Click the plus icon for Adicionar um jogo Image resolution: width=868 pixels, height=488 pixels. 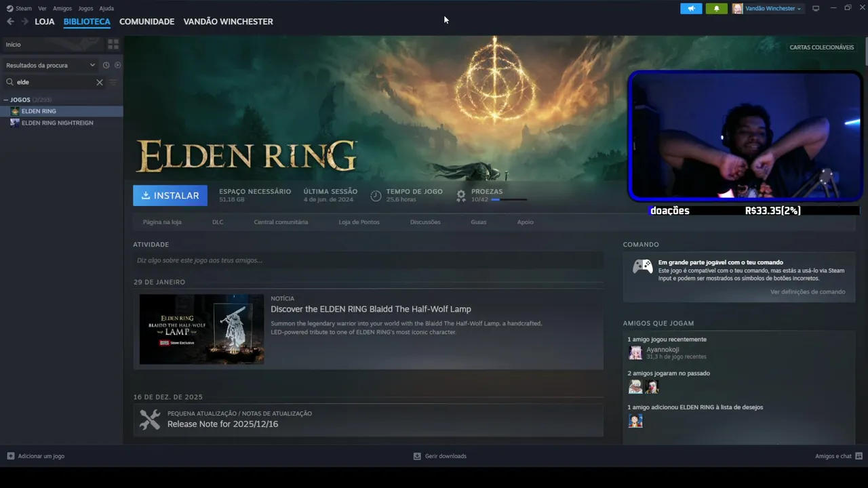pos(10,456)
